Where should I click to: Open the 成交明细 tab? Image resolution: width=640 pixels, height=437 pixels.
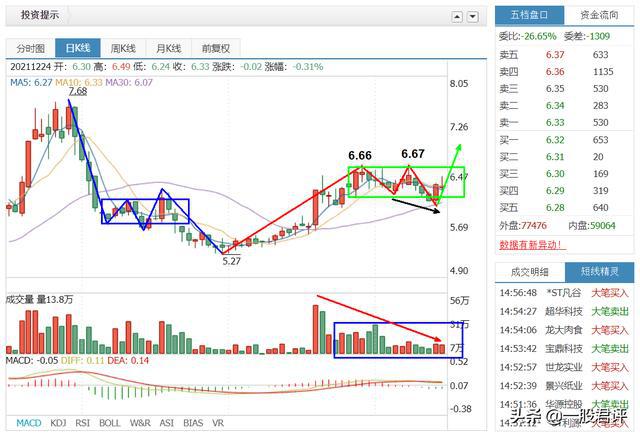coord(530,272)
